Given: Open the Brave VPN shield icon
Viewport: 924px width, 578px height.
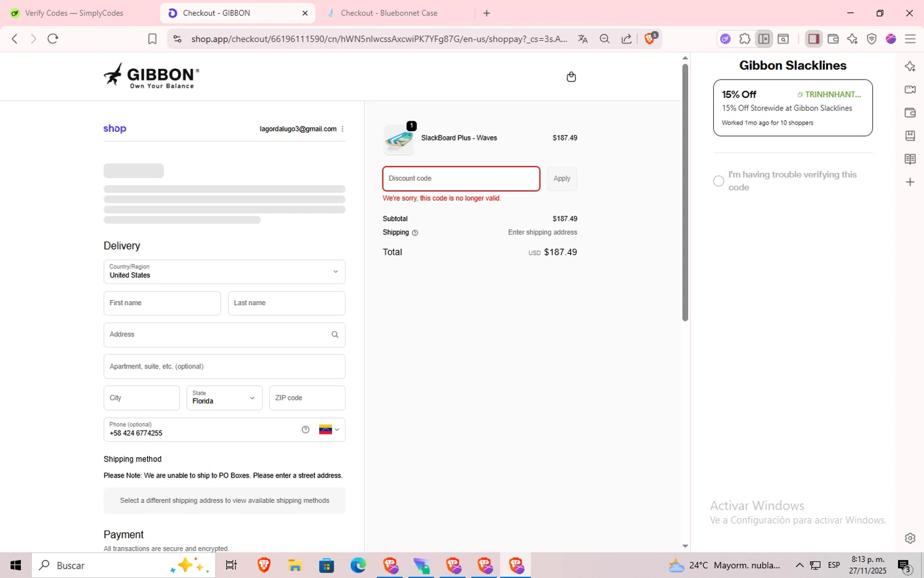Looking at the screenshot, I should click(x=872, y=39).
